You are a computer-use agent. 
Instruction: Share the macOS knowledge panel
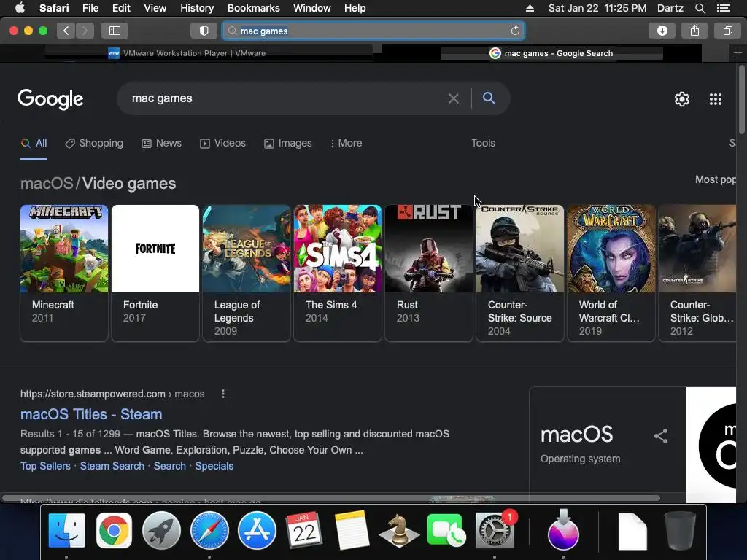coord(661,436)
